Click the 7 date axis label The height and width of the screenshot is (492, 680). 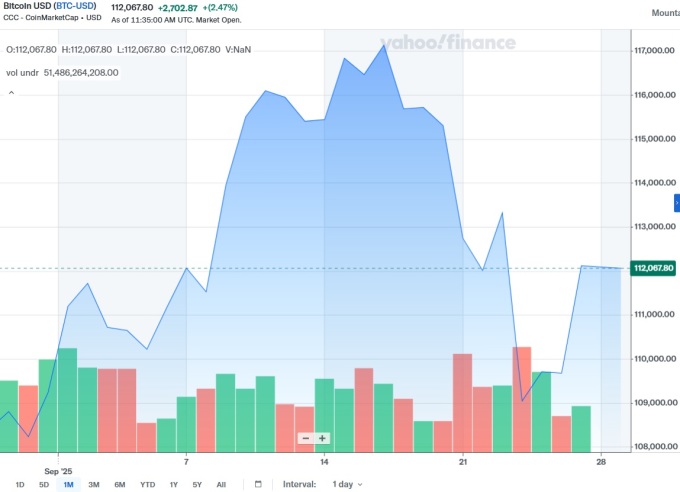point(186,462)
